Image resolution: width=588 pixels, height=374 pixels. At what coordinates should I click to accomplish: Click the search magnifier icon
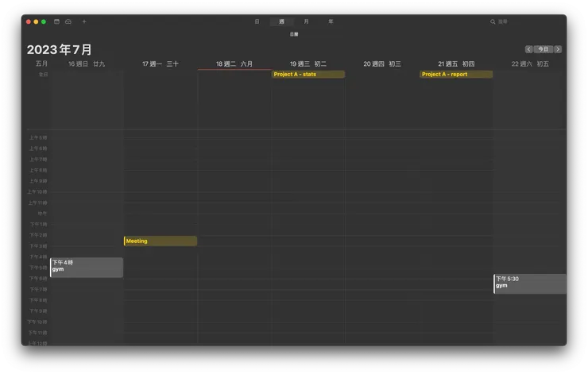point(493,21)
